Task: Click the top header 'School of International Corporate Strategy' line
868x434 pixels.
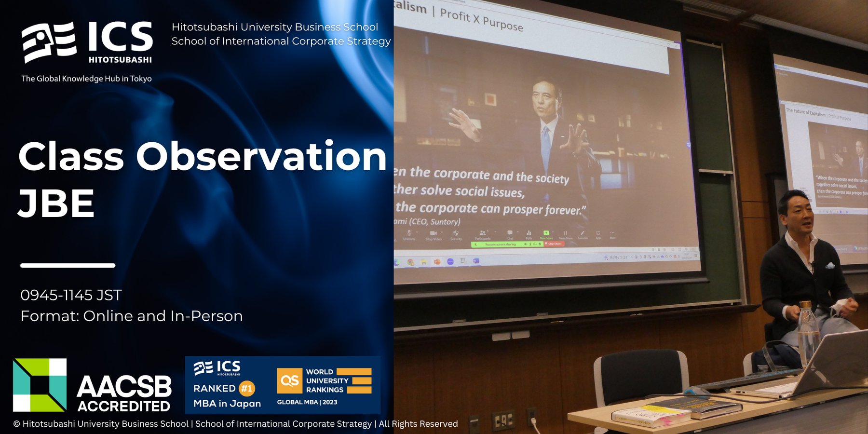Action: [281, 41]
